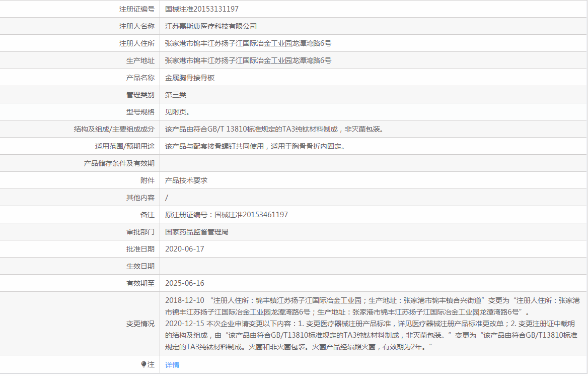588x376 pixels.
Task: Click the 生产地址 label
Action: 140,60
